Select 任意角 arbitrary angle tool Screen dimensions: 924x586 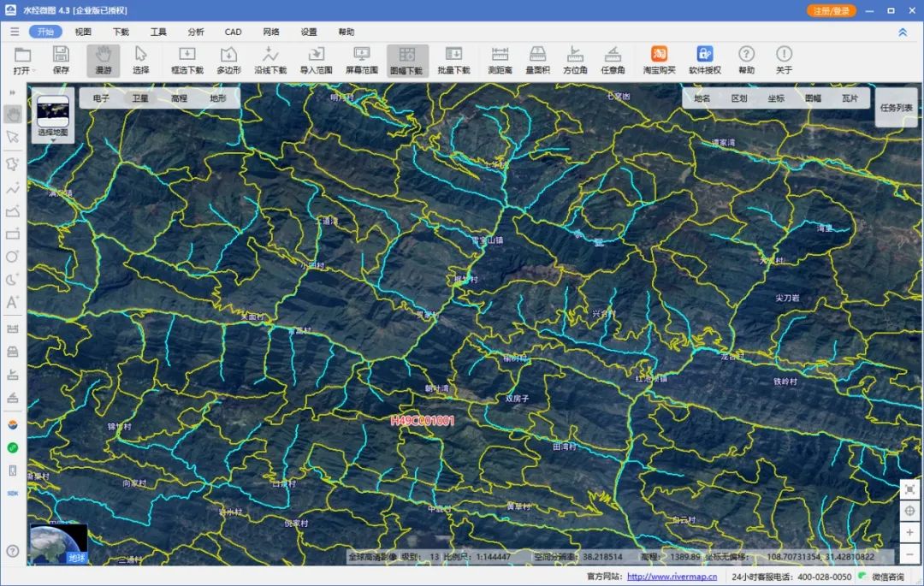[613, 61]
